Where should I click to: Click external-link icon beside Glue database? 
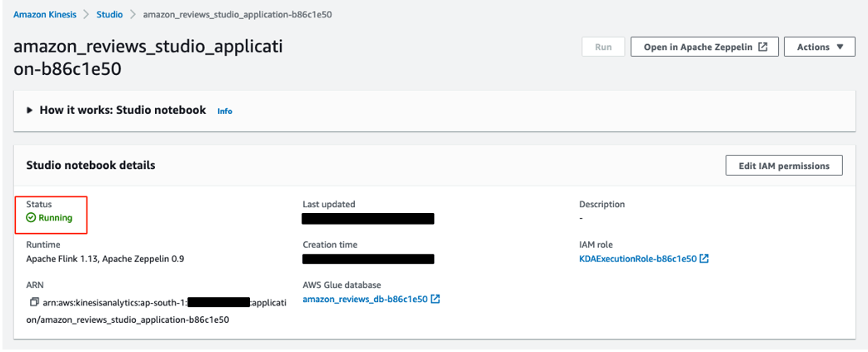click(x=435, y=299)
